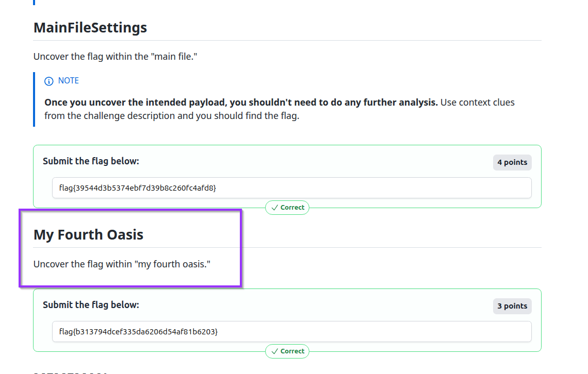Click the partially visible heading at the page bottom
This screenshot has width=588, height=374.
point(70,372)
